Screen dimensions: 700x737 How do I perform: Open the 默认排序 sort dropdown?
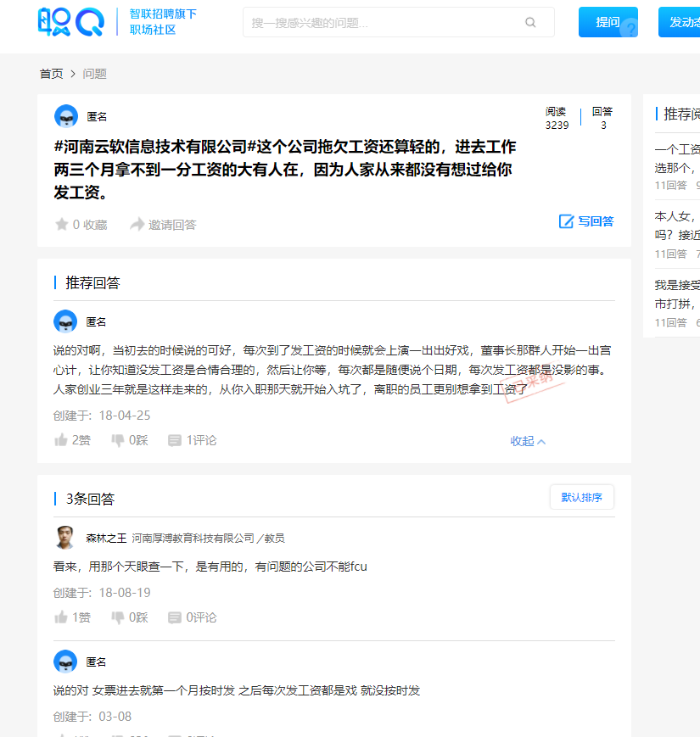[581, 497]
